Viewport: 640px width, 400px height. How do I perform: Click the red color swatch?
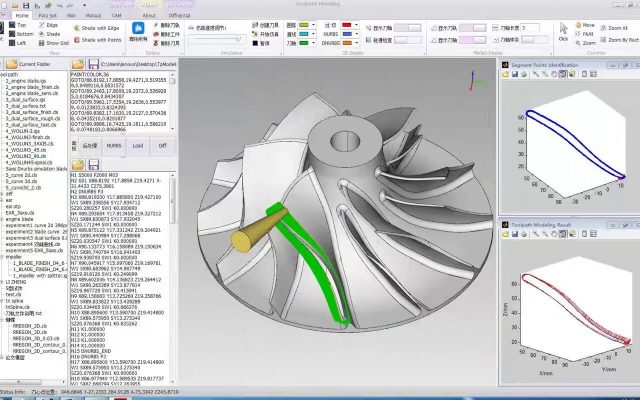pyautogui.click(x=347, y=25)
